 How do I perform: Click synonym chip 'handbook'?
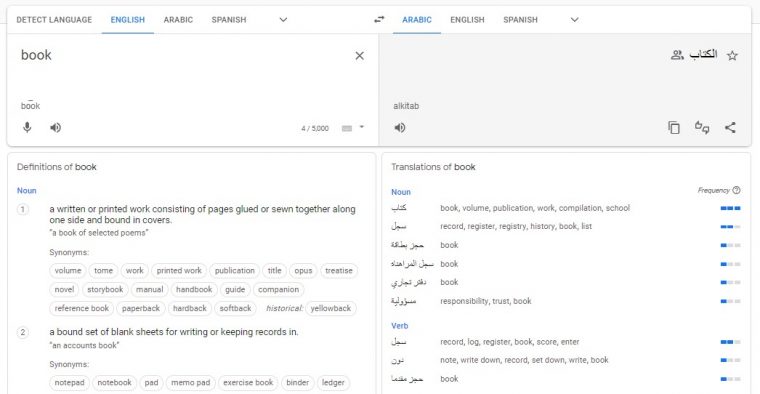coord(194,289)
